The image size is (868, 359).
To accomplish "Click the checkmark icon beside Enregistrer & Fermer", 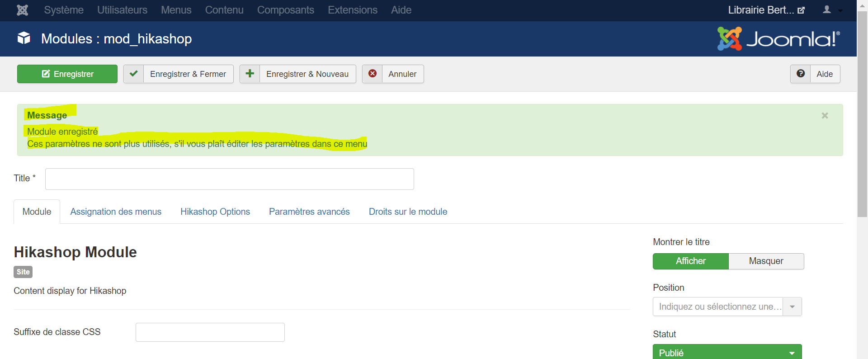I will point(134,74).
